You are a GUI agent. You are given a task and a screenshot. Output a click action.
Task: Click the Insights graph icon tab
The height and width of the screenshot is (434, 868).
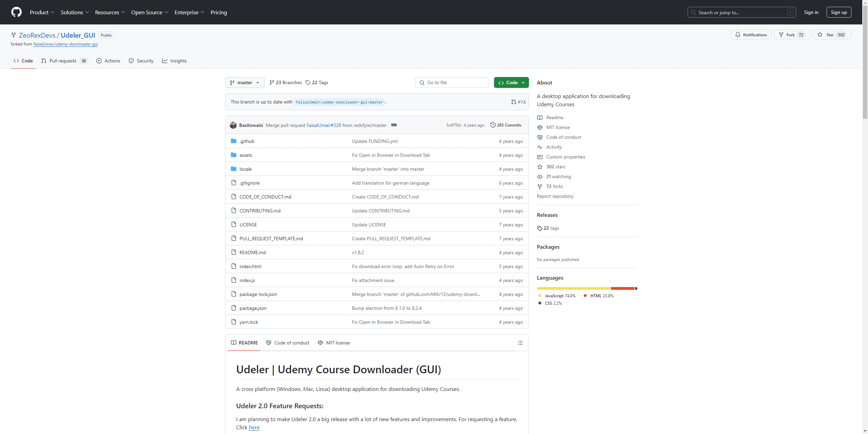point(174,60)
